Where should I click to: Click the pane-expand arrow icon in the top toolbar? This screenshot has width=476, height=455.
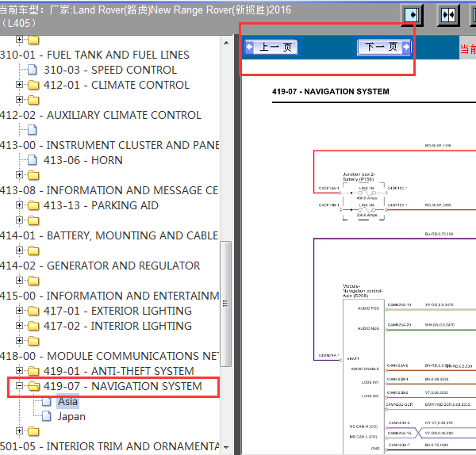[412, 15]
